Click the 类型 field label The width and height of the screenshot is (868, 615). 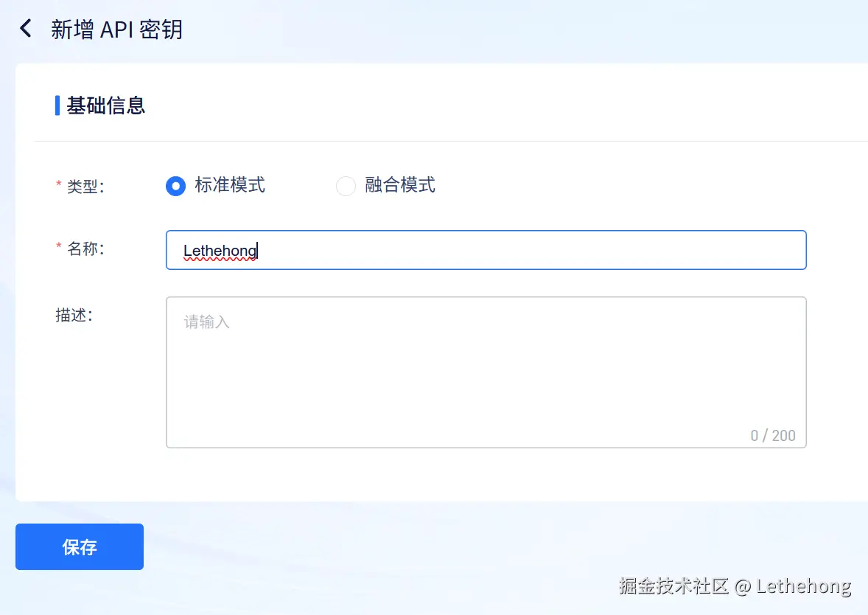point(85,186)
